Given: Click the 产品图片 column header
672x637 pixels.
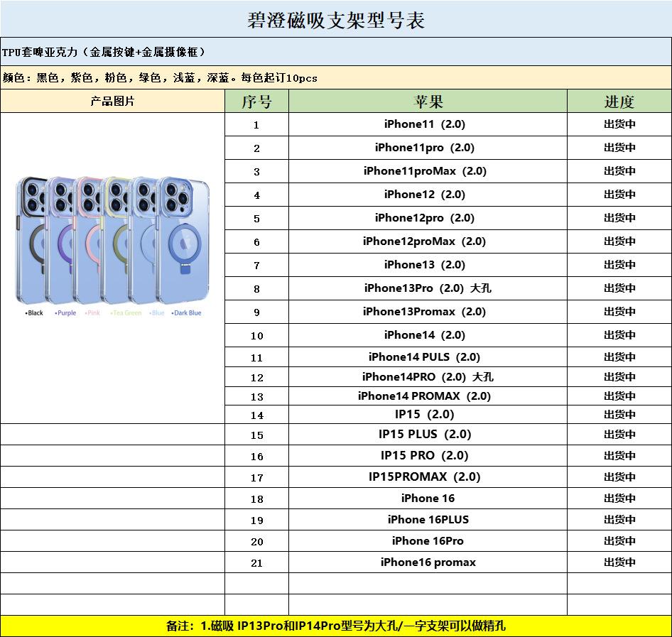Looking at the screenshot, I should [112, 101].
